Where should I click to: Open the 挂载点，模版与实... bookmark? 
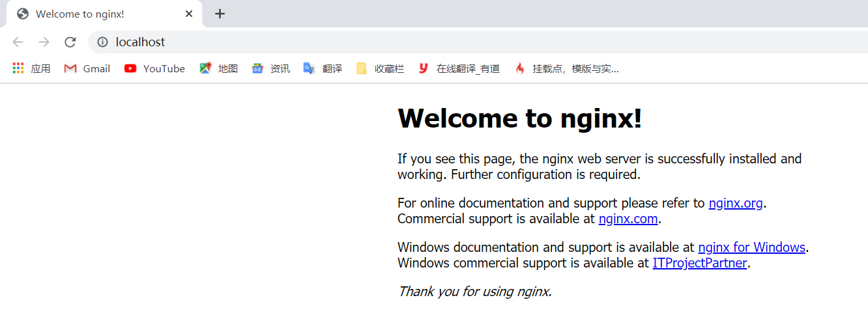(x=566, y=68)
